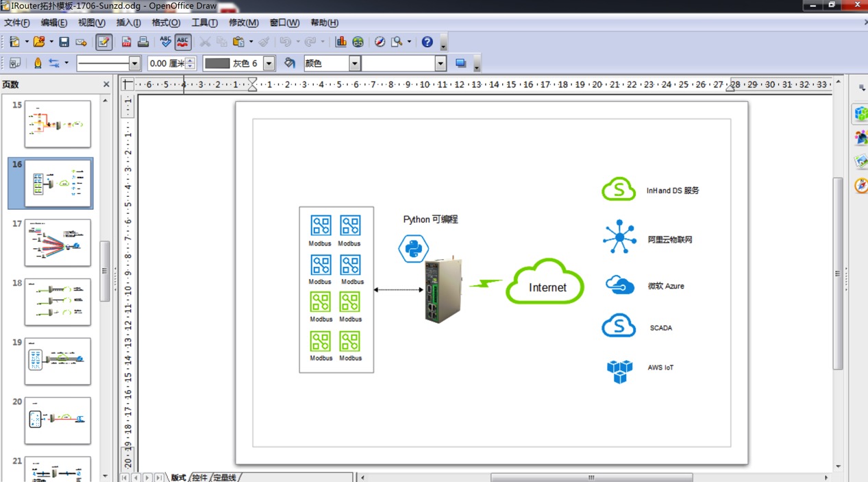Open the Gallery icon on toolbar
The width and height of the screenshot is (868, 482).
(x=358, y=42)
